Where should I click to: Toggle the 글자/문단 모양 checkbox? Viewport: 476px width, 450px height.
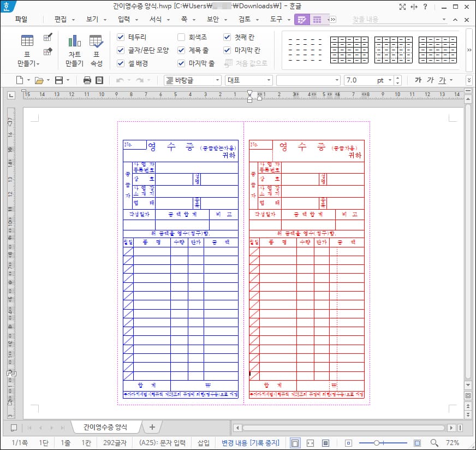[121, 50]
